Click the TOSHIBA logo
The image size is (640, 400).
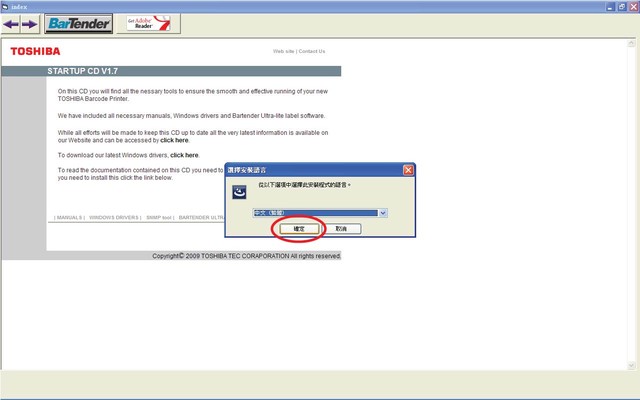35,51
